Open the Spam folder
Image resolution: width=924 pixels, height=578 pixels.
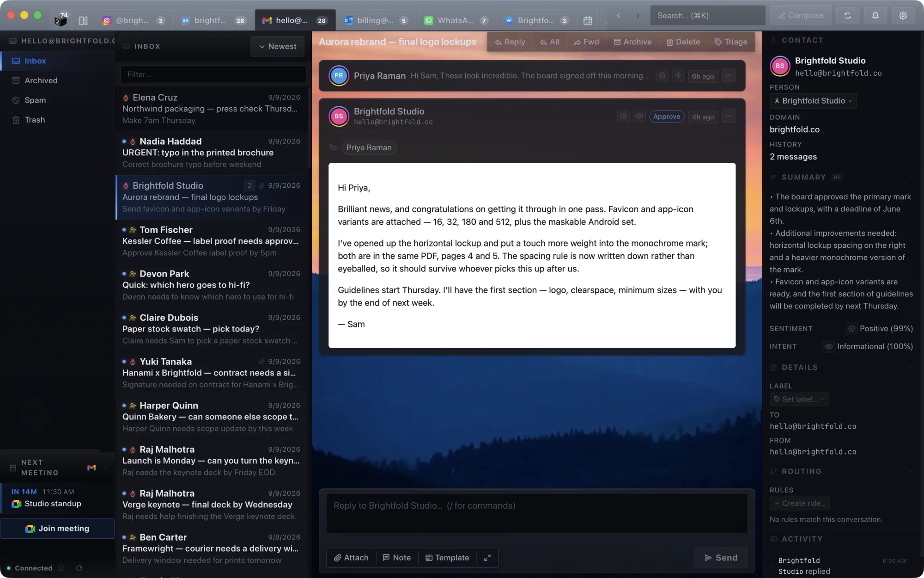(57, 100)
